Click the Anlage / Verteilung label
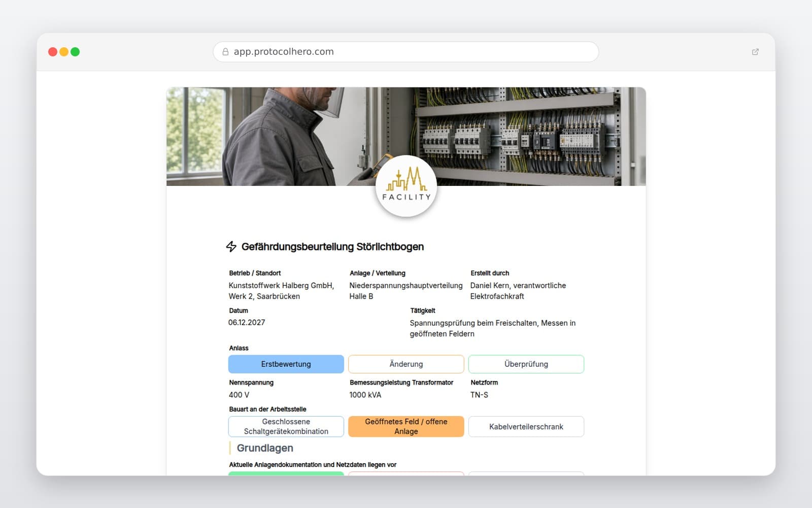Image resolution: width=812 pixels, height=508 pixels. pos(378,273)
